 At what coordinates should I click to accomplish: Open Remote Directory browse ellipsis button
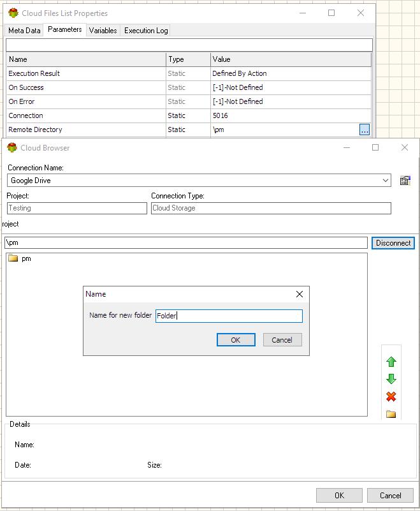coord(365,130)
